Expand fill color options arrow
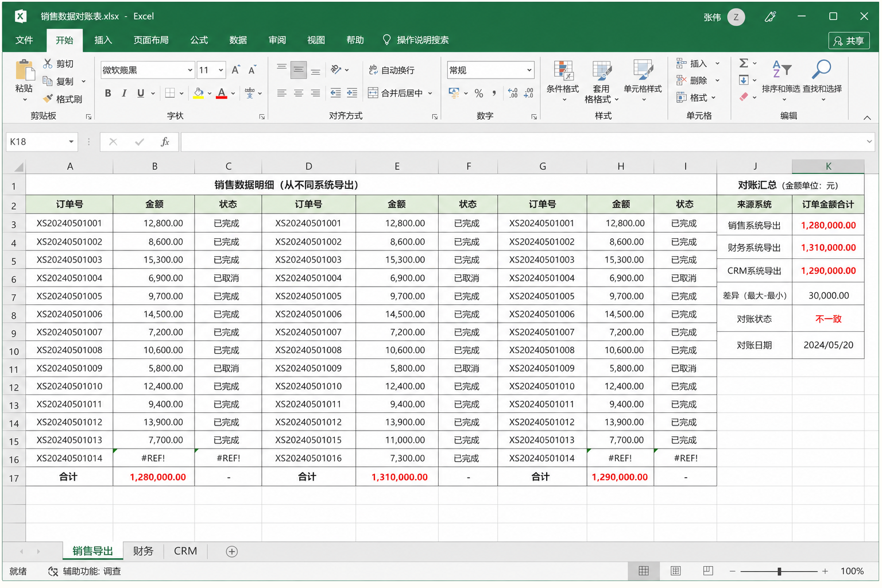This screenshot has height=588, width=882. (x=210, y=93)
